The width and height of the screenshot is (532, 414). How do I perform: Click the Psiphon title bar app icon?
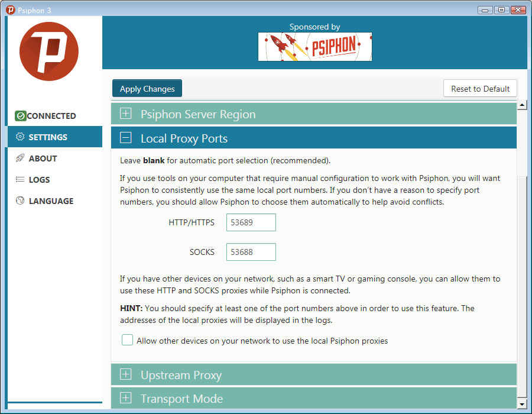click(x=11, y=10)
